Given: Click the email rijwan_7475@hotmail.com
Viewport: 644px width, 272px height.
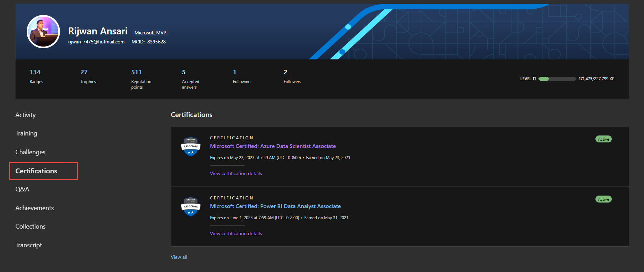Looking at the screenshot, I should 96,42.
